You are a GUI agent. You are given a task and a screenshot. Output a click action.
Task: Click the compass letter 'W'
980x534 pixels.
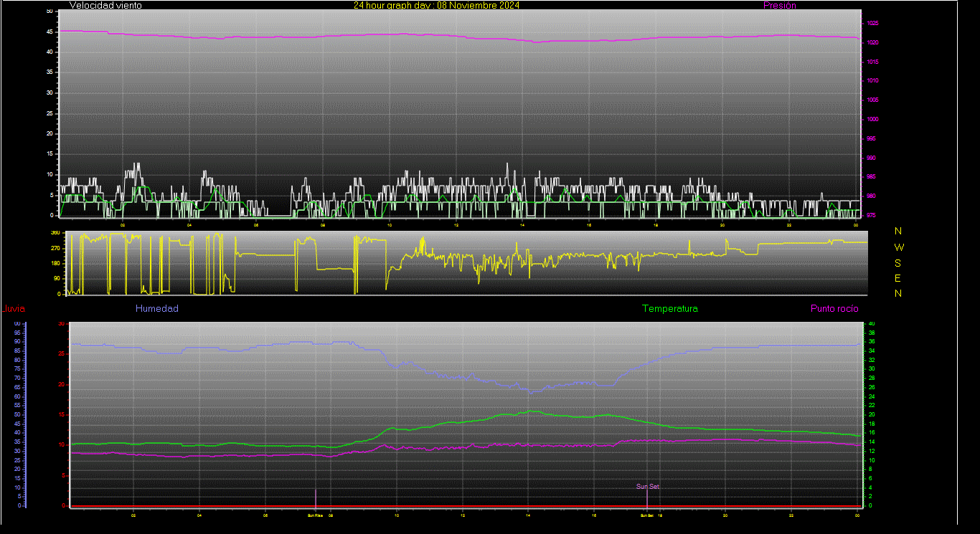tap(899, 247)
